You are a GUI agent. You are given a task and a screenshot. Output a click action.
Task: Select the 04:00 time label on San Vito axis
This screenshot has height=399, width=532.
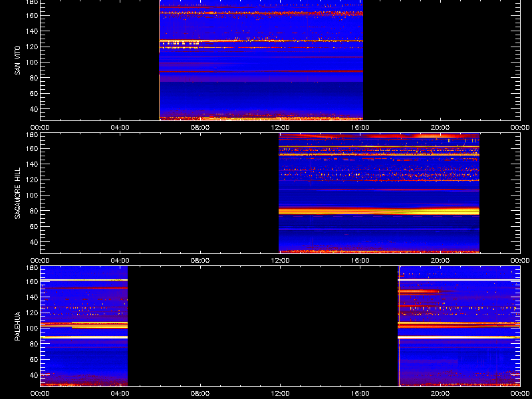120,128
